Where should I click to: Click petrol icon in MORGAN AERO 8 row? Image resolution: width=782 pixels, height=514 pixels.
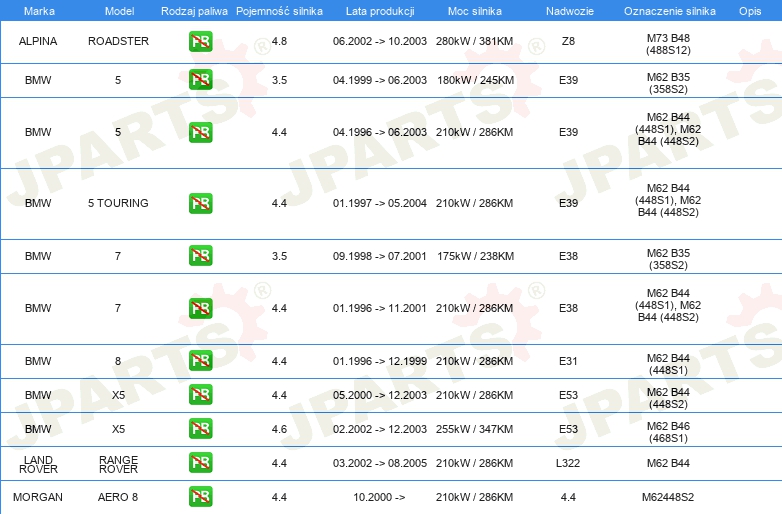[200, 497]
